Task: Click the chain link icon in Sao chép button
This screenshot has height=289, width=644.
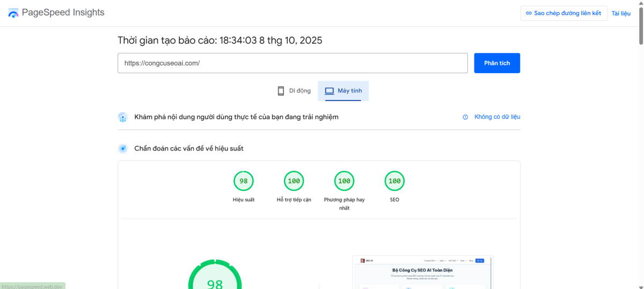Action: (529, 13)
